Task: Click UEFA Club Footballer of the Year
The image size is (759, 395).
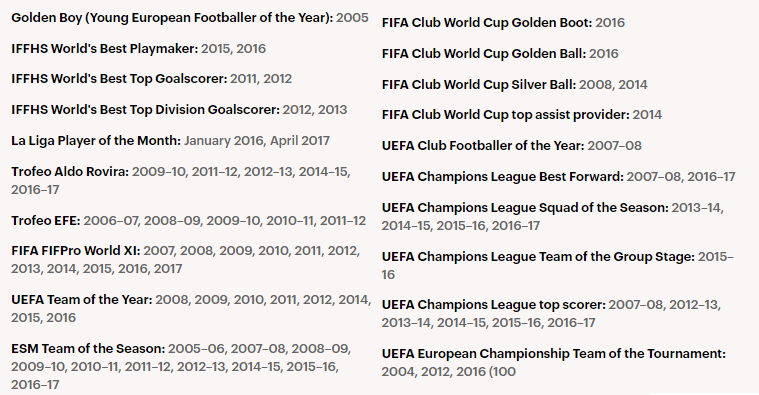Action: pyautogui.click(x=483, y=146)
